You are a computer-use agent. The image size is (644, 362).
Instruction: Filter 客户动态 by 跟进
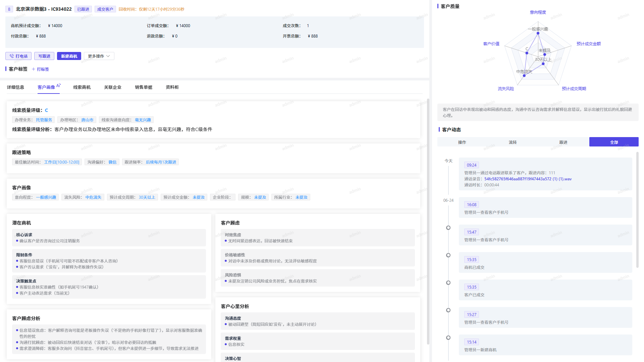pos(563,142)
